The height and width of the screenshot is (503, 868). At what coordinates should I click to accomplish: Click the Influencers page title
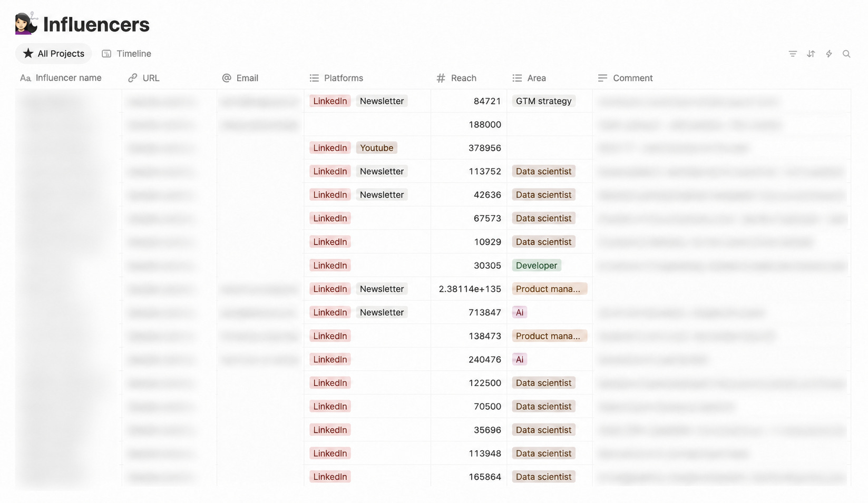point(96,24)
